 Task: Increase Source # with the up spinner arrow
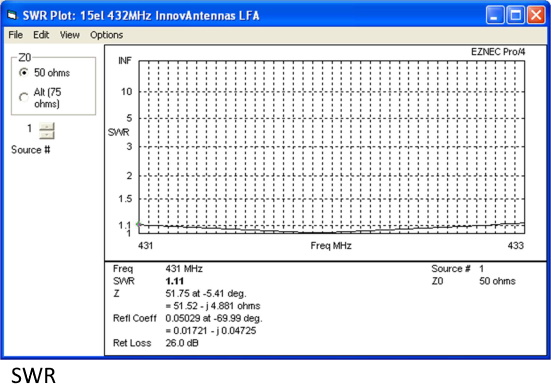(x=47, y=126)
